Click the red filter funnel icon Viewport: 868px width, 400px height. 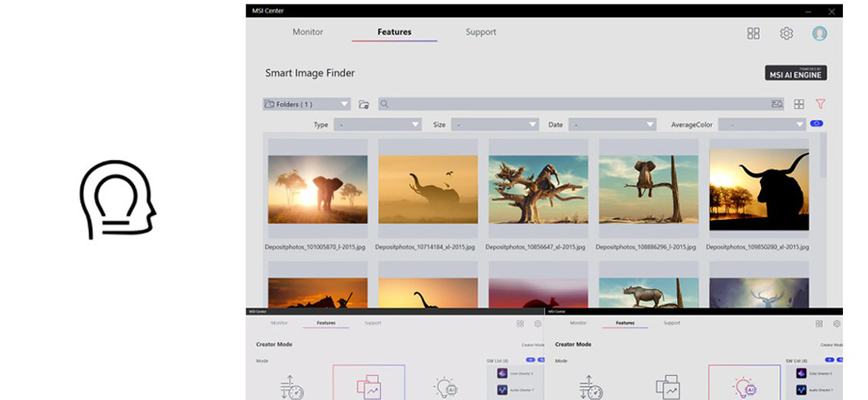click(821, 104)
